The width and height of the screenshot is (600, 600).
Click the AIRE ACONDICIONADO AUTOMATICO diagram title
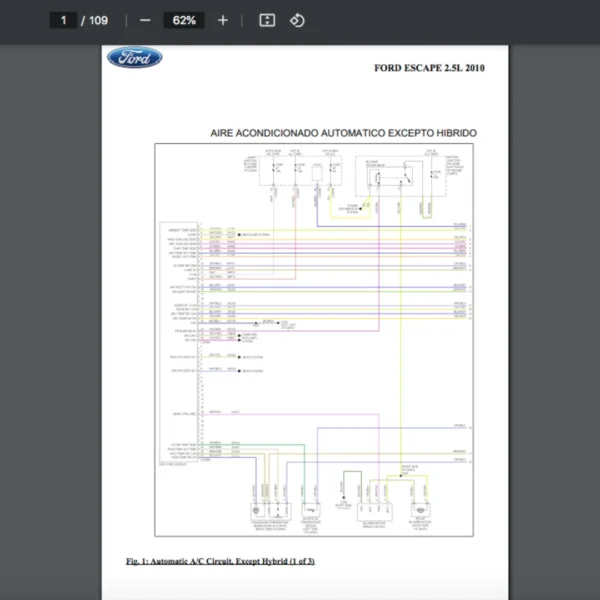pos(343,133)
